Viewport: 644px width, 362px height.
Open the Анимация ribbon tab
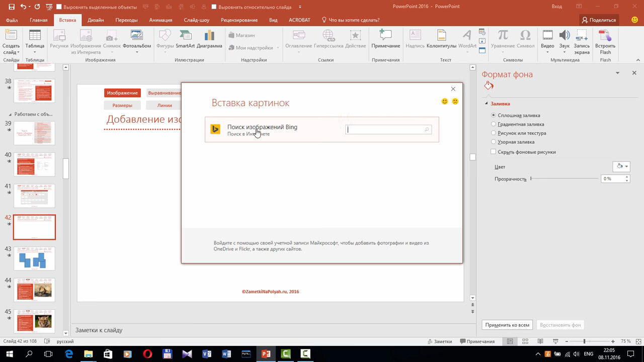(x=160, y=20)
